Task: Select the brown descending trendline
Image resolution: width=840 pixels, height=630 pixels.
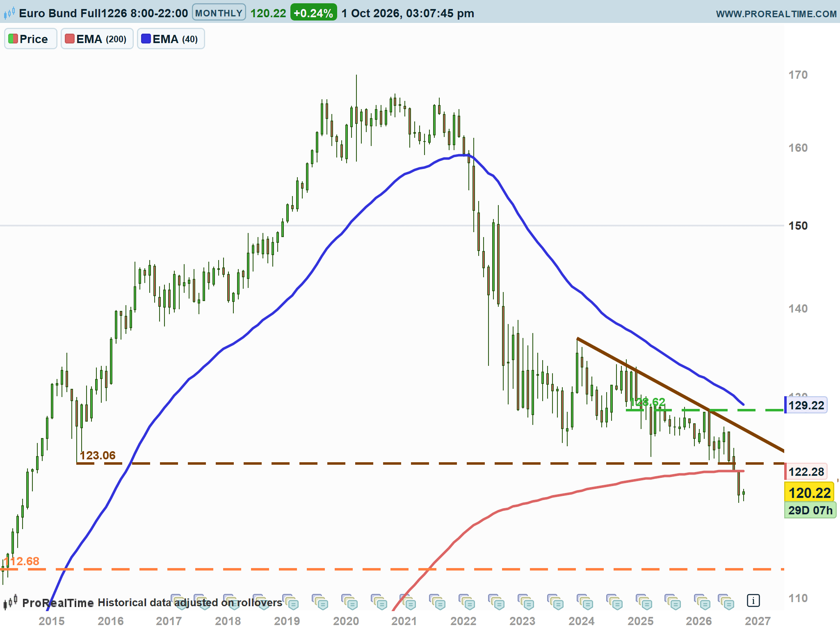Action: point(681,395)
